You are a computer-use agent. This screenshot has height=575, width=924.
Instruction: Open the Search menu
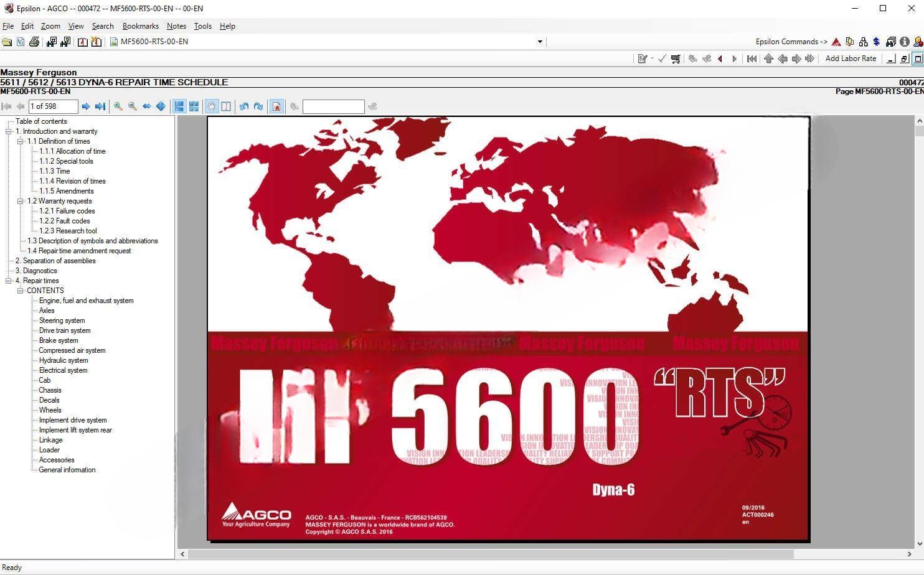click(x=103, y=26)
